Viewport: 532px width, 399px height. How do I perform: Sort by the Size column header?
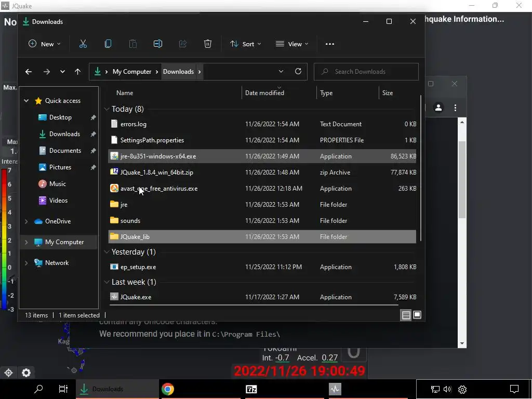coord(388,92)
